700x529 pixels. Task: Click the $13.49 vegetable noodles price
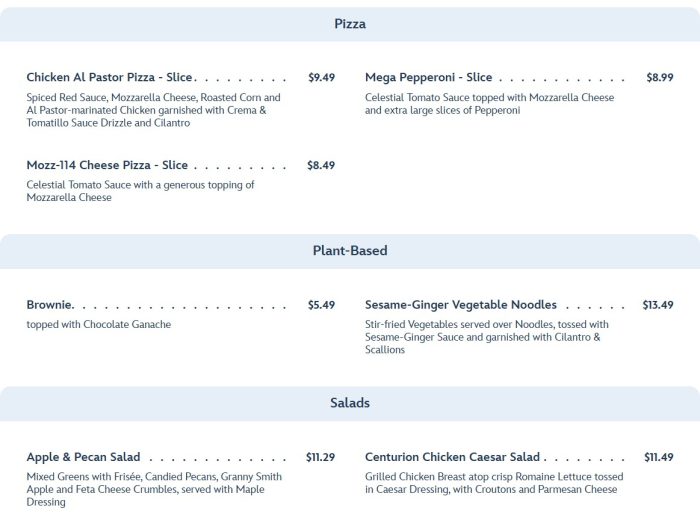pos(657,305)
